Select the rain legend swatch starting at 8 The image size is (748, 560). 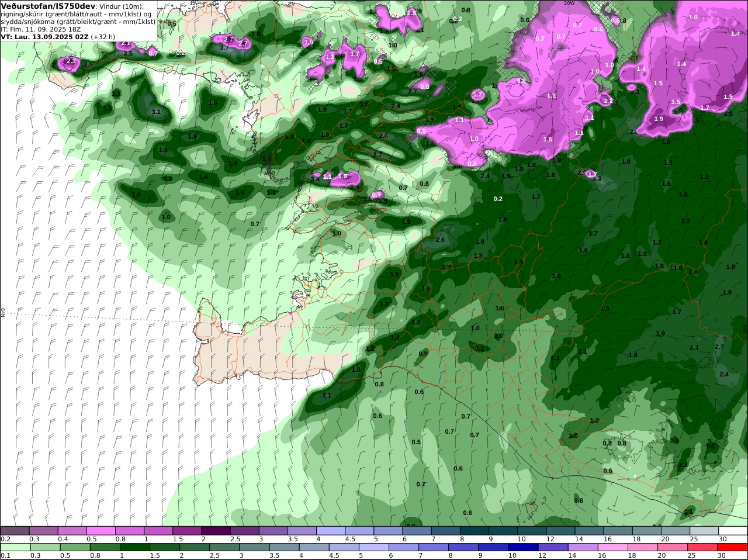[463, 547]
